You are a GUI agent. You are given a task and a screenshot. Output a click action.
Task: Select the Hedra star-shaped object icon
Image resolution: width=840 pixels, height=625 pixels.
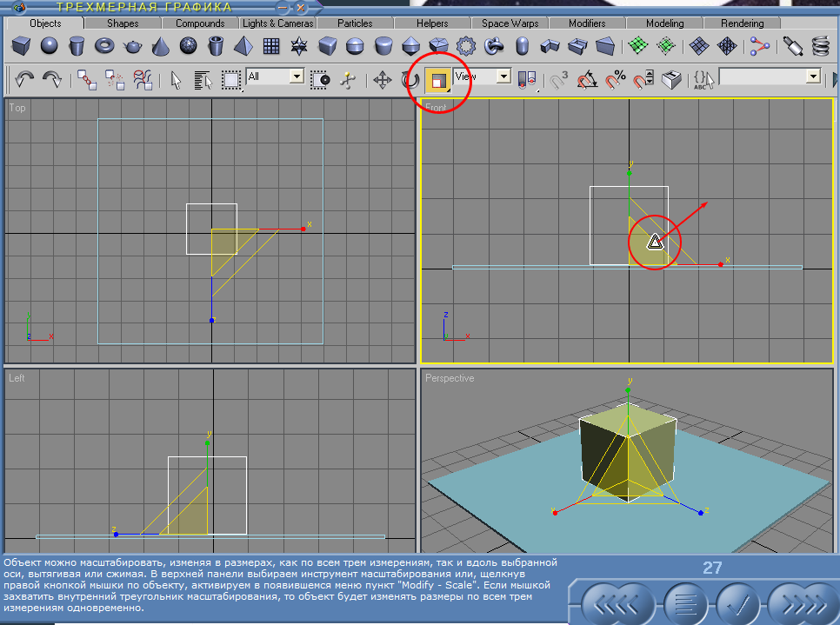[299, 46]
